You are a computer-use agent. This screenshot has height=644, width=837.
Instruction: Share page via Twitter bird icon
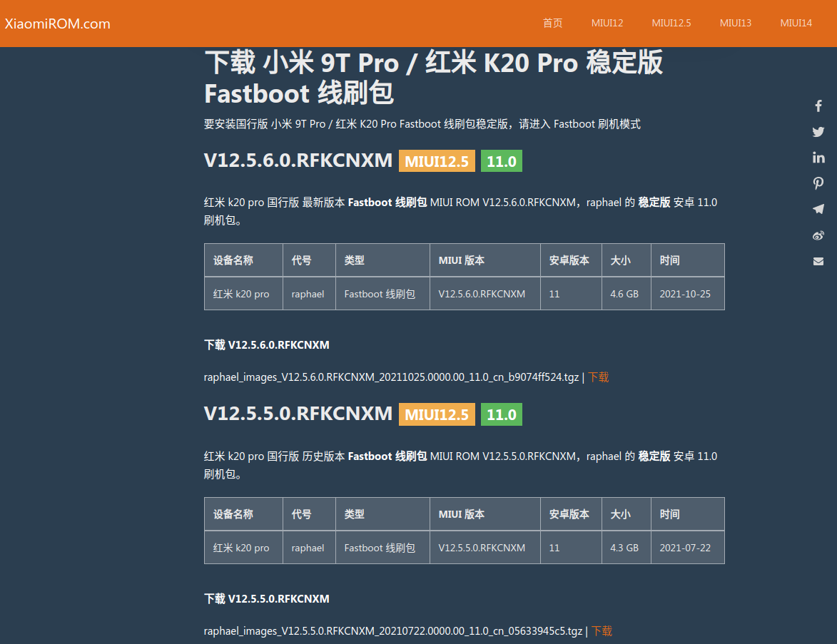coord(818,132)
